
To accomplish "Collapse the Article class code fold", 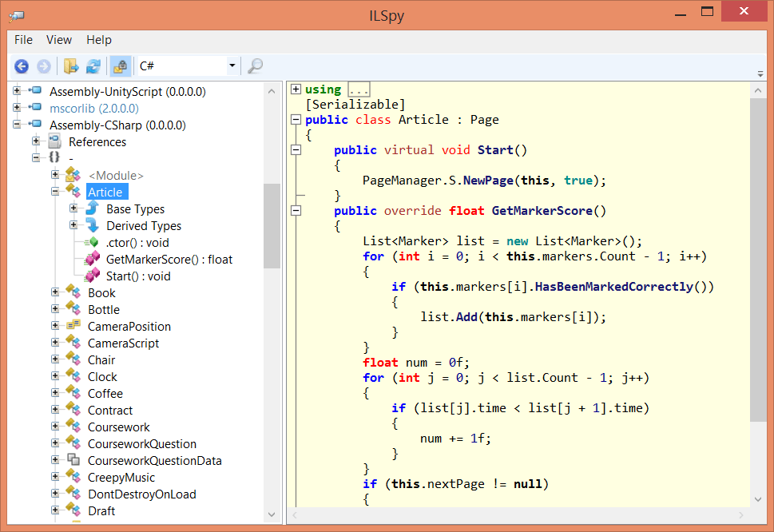I will (296, 120).
